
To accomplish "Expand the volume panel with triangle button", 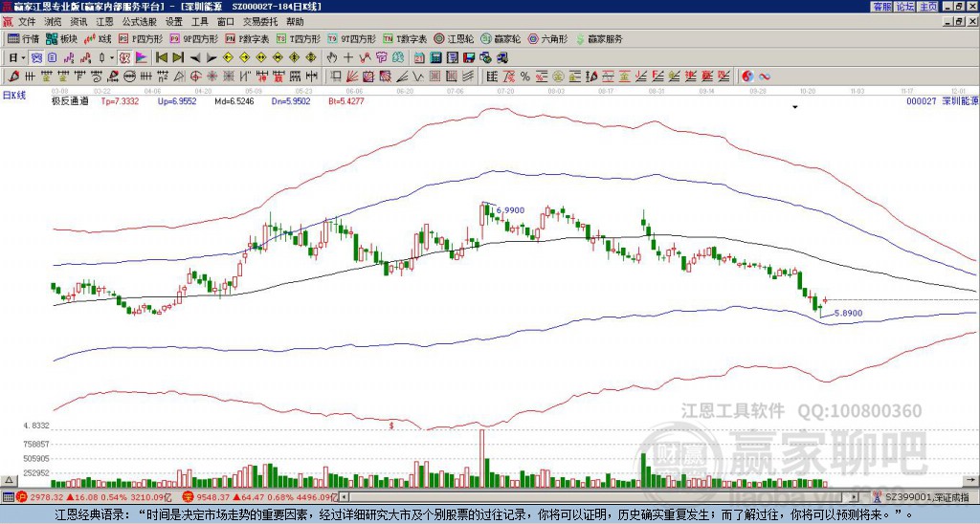I will pyautogui.click(x=9, y=480).
